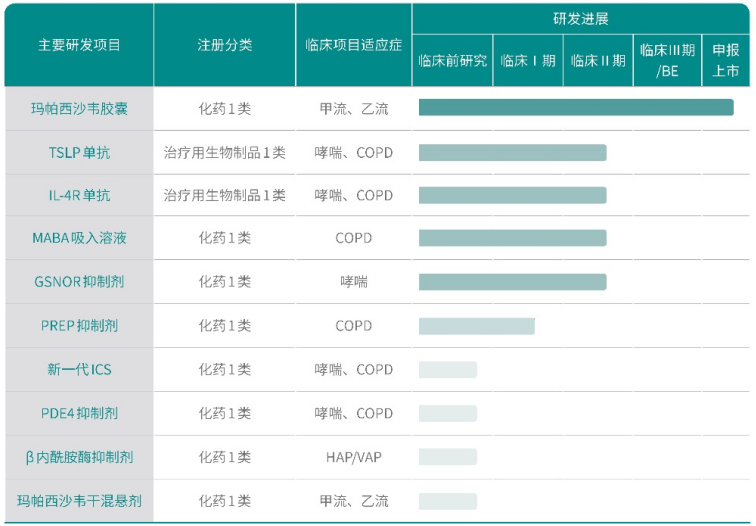Screen dimensions: 756x526
Task: Click the 玛帕西沙韦胶囊 project name
Action: pos(79,109)
